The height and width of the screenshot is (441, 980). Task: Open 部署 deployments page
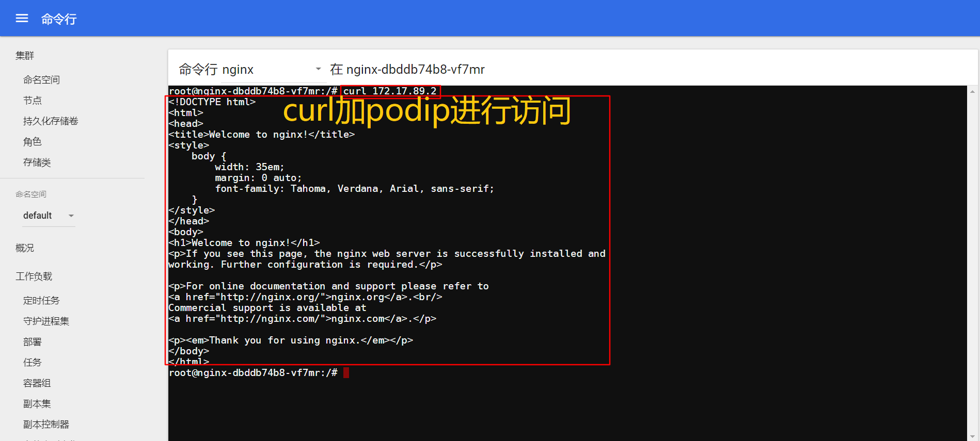coord(33,341)
